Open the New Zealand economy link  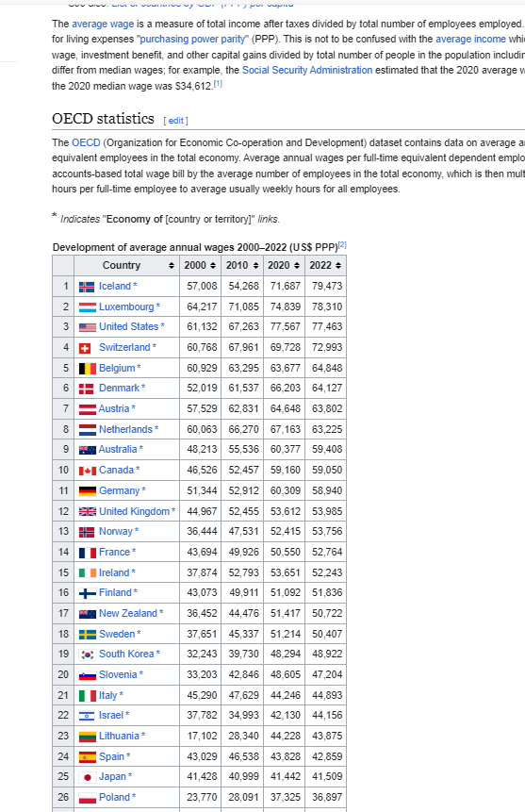(x=128, y=614)
